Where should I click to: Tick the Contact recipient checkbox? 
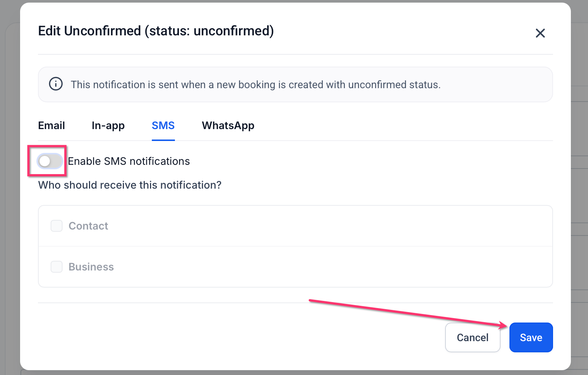[x=57, y=226]
